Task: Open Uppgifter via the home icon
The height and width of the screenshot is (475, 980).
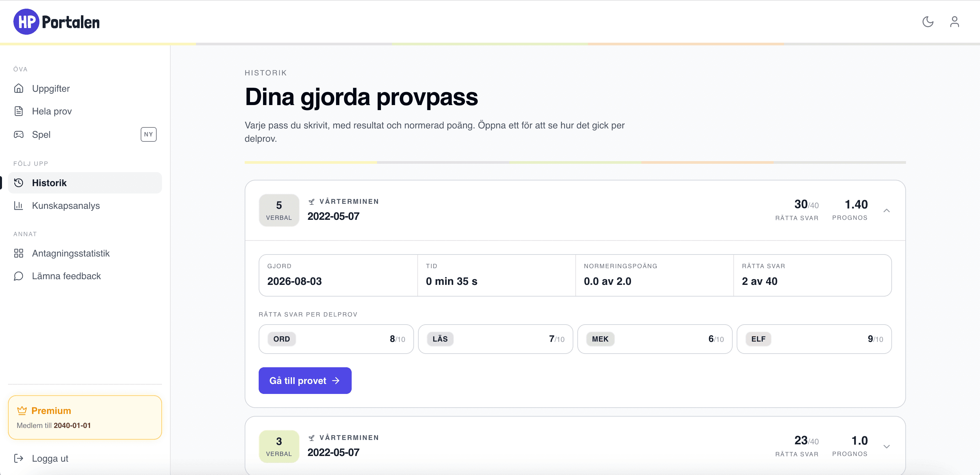Action: (x=19, y=88)
